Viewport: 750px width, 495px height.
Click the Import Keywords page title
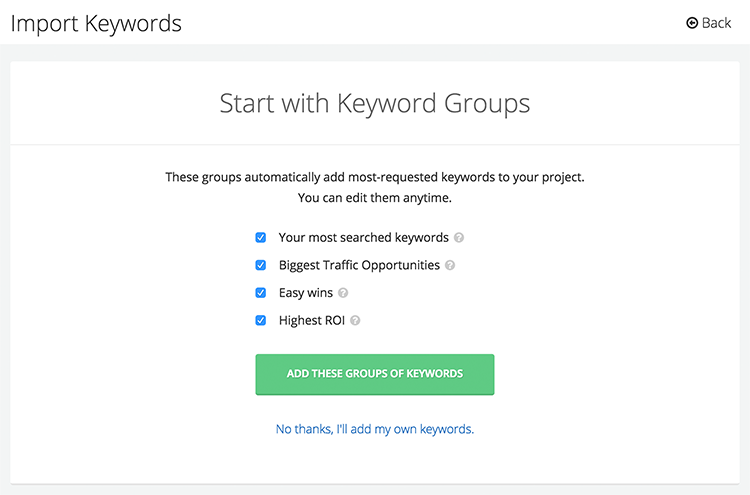point(96,23)
